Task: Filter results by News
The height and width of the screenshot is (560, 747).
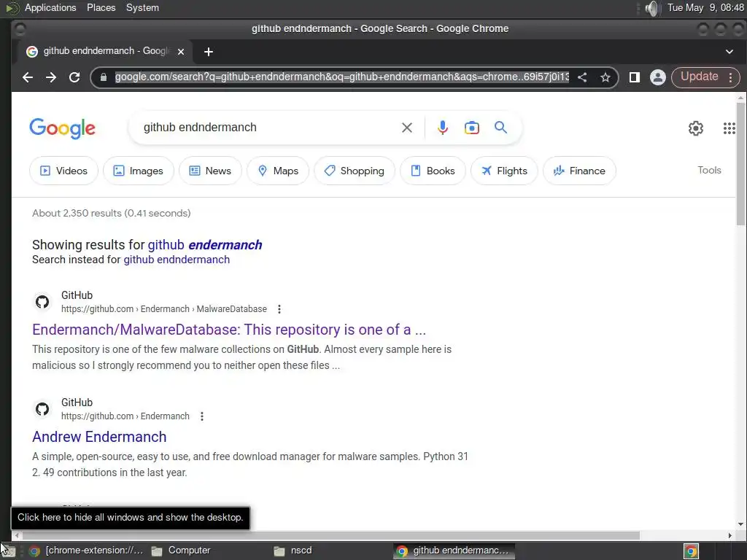Action: coord(210,171)
